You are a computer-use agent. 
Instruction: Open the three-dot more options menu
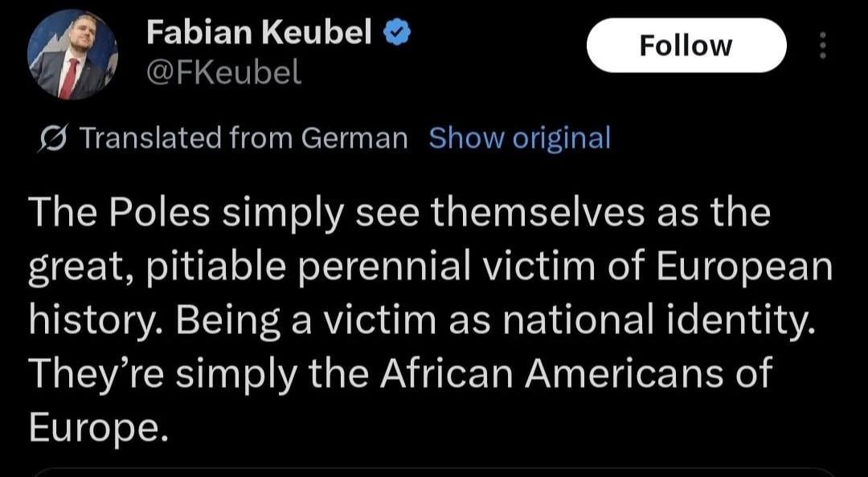822,45
